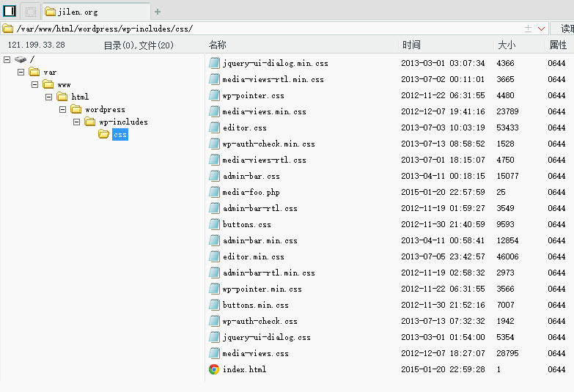
Task: Click the root drive icon in the tree
Action: click(21, 59)
